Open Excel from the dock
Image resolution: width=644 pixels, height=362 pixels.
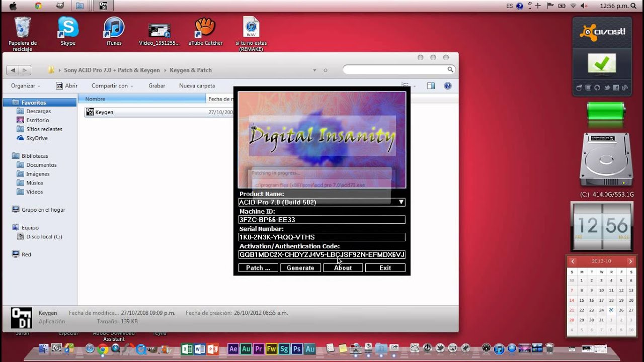pyautogui.click(x=187, y=348)
